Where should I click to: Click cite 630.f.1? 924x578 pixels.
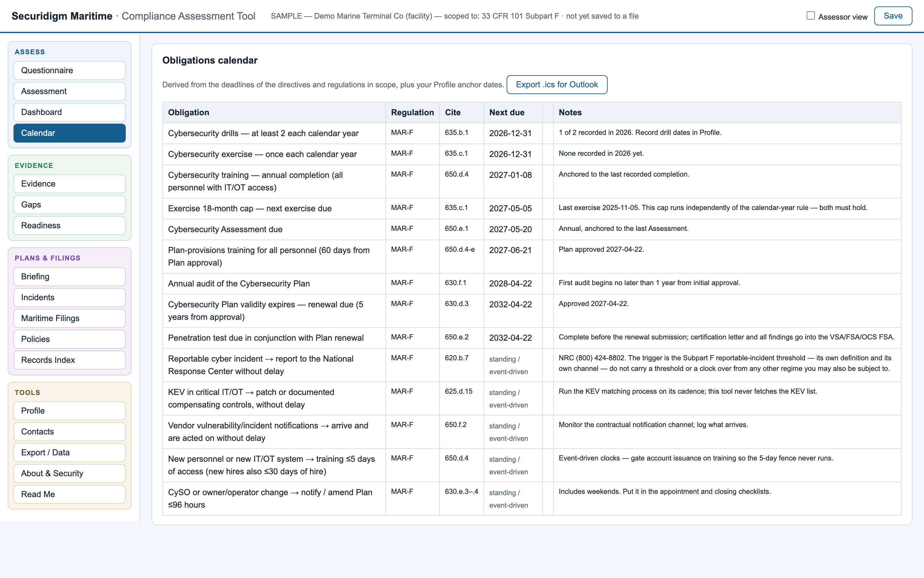click(x=456, y=283)
